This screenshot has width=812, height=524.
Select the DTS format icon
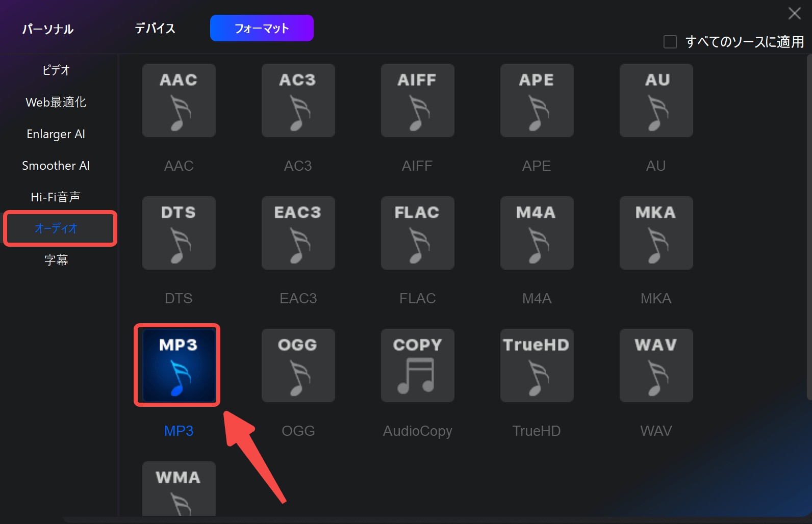pyautogui.click(x=179, y=233)
